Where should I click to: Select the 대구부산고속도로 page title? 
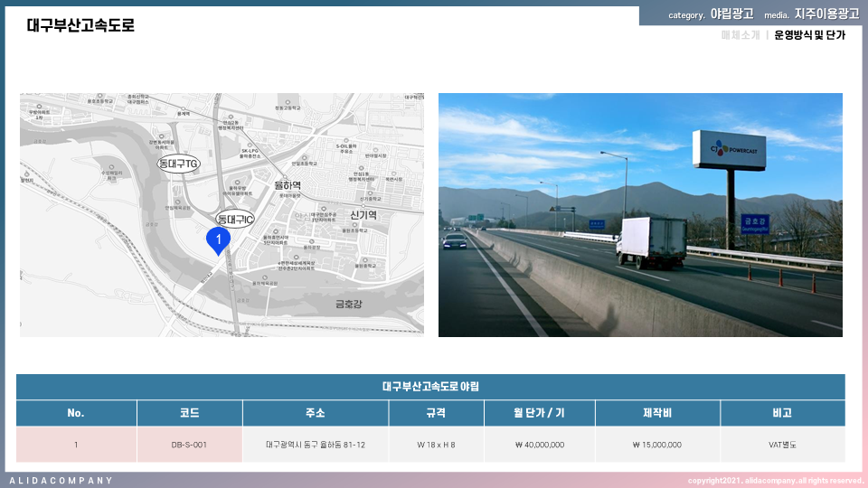[x=80, y=25]
